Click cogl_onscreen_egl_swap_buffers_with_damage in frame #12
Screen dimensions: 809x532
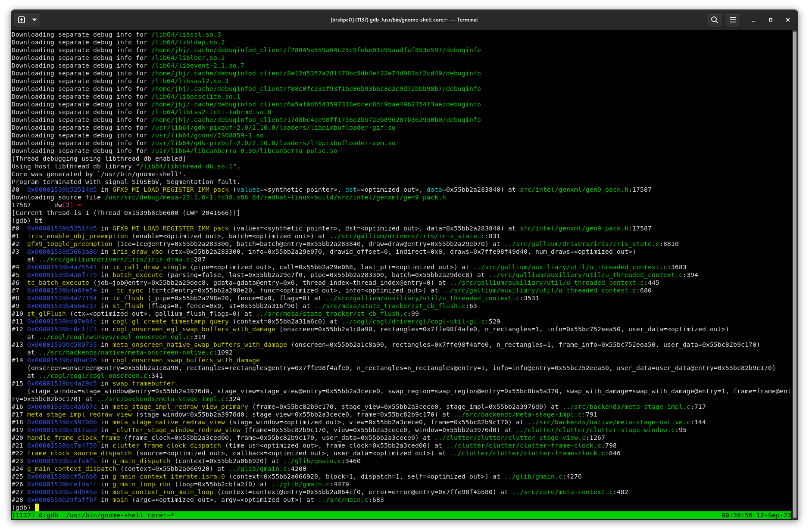194,329
